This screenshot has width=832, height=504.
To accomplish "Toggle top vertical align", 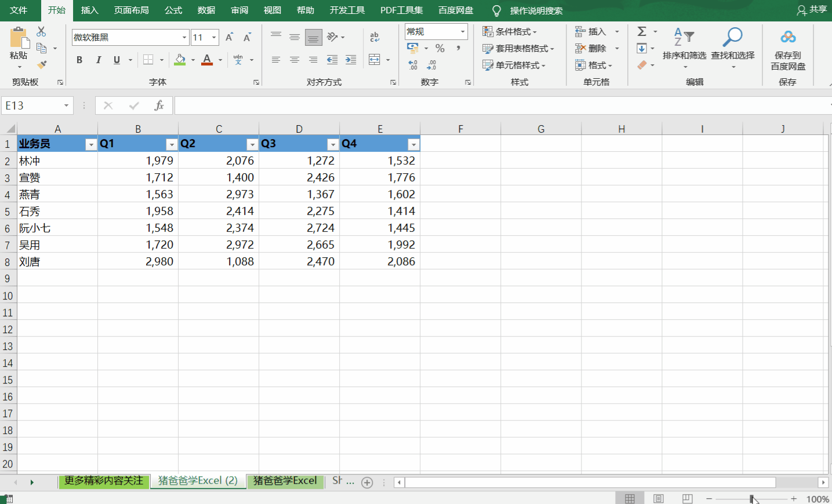I will (x=276, y=37).
